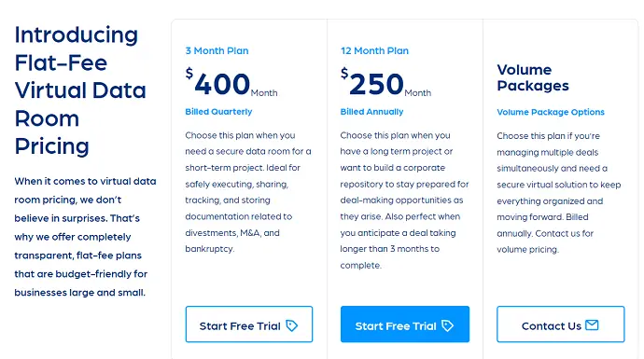Start the free trial for the 3 Month Plan

249,324
